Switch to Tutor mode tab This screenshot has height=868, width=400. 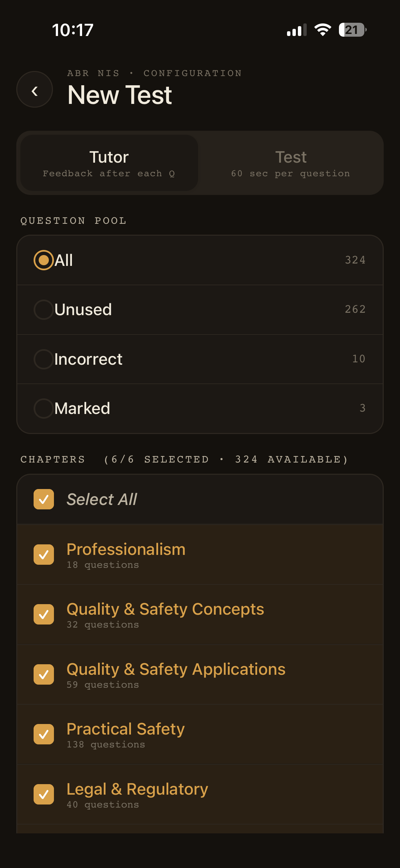[109, 163]
